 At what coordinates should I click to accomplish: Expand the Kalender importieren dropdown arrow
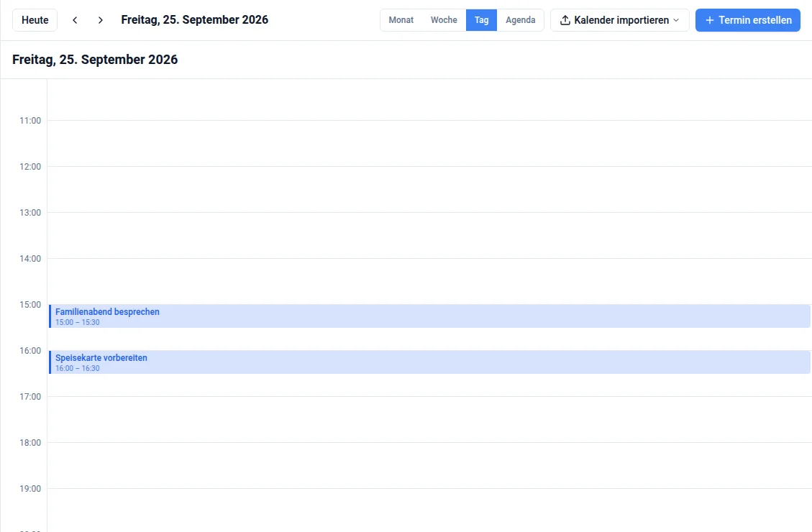click(x=676, y=20)
